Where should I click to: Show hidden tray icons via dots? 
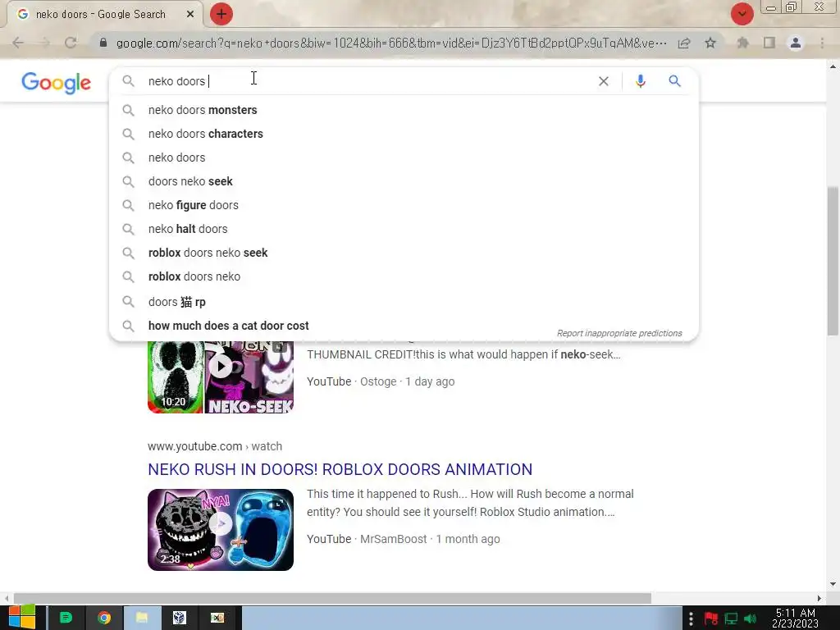[691, 619]
